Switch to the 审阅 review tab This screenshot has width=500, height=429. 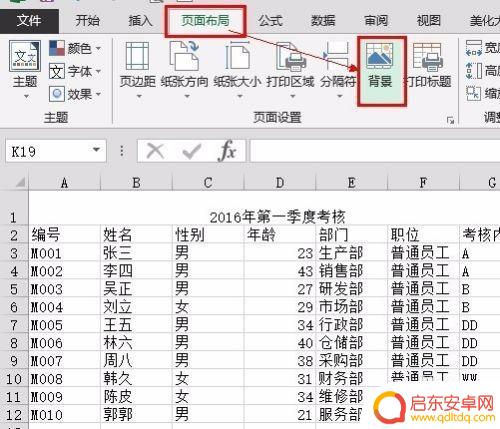click(376, 21)
